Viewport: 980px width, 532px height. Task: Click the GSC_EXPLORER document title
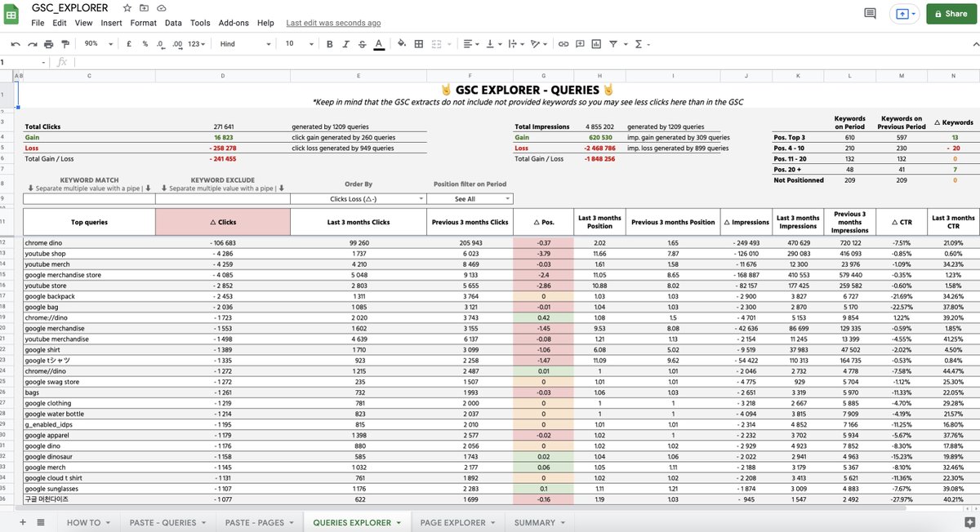pyautogui.click(x=69, y=7)
